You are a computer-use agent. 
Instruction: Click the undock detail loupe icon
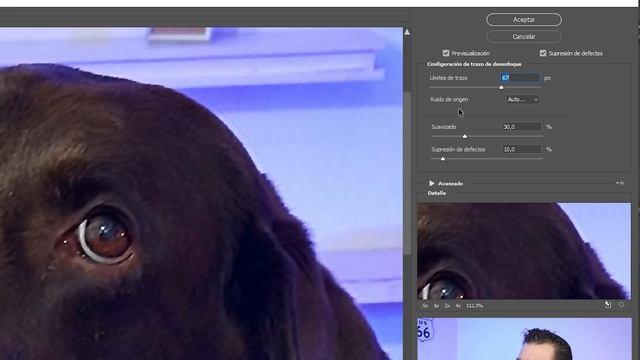pyautogui.click(x=608, y=304)
